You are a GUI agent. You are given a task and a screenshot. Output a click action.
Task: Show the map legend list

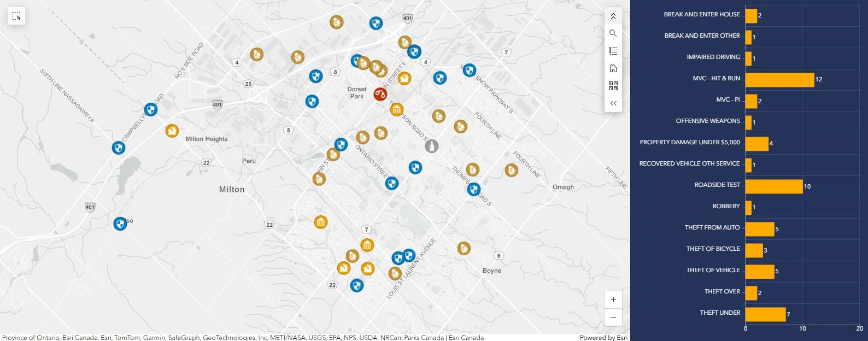[613, 51]
